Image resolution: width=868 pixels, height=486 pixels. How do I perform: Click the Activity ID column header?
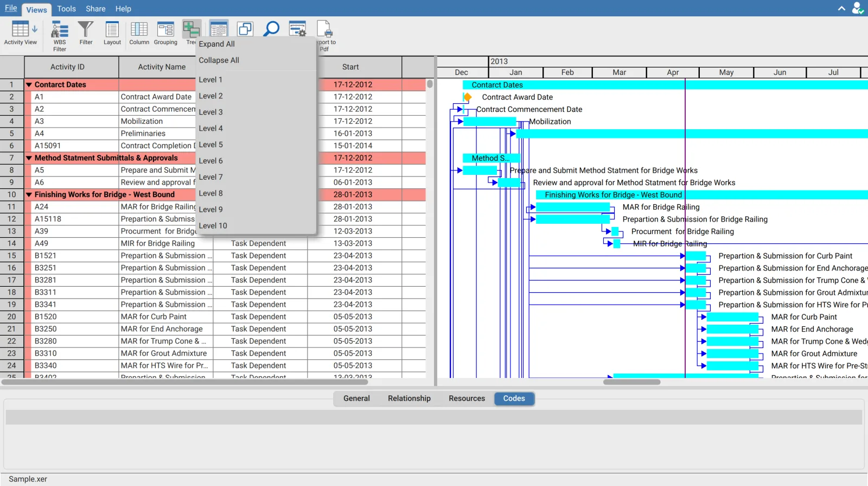click(71, 67)
